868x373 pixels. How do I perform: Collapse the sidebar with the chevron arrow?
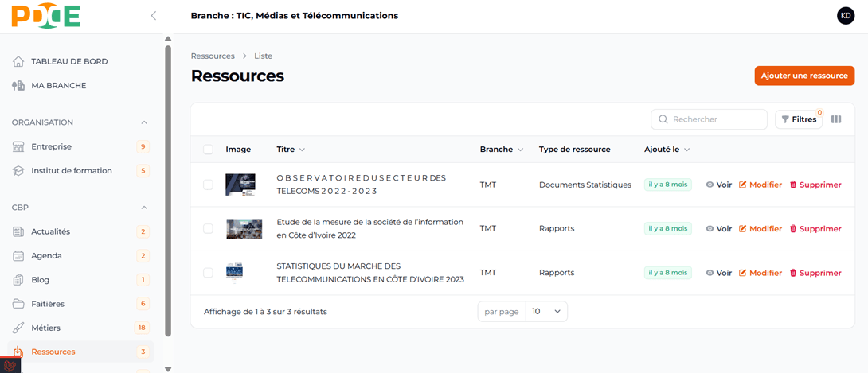154,15
